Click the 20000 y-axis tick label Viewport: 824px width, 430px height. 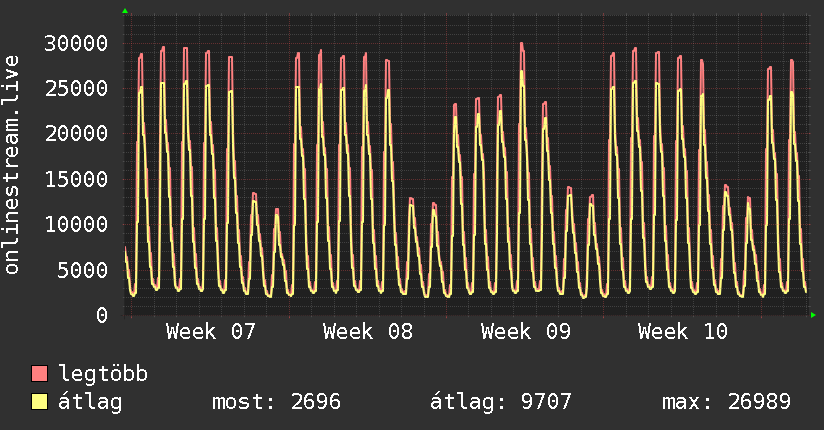pos(78,134)
